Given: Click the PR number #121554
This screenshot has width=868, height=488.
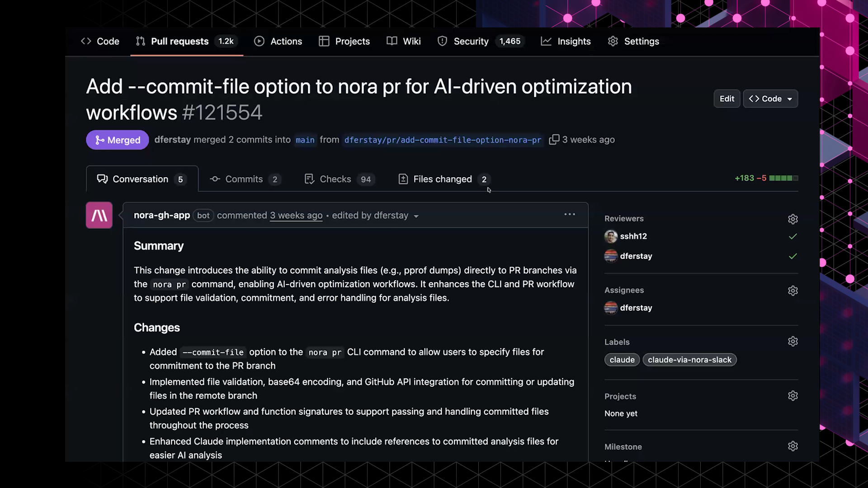Looking at the screenshot, I should (222, 113).
